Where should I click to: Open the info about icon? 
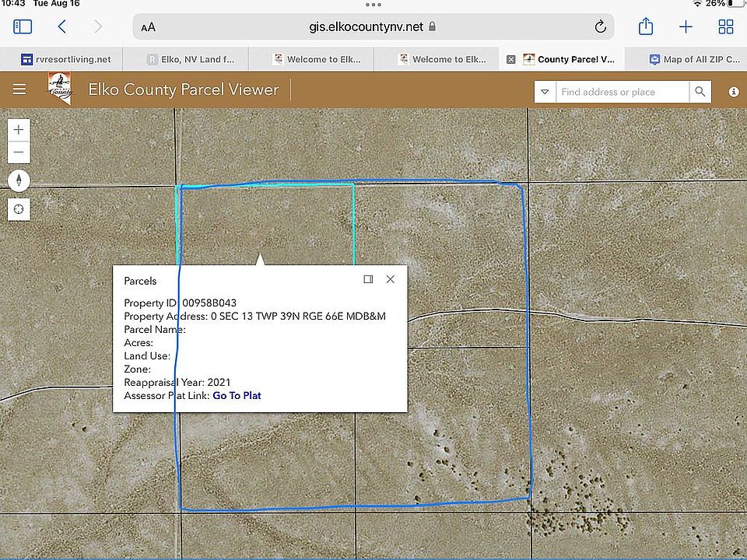tap(733, 92)
